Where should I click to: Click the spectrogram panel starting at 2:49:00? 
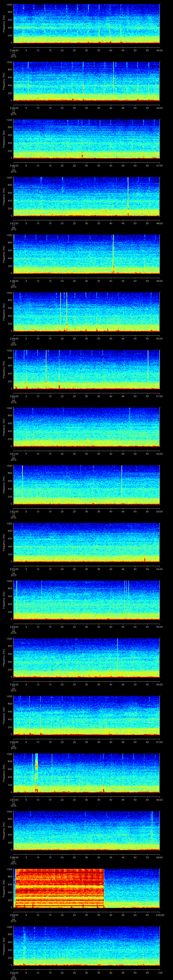86,312
